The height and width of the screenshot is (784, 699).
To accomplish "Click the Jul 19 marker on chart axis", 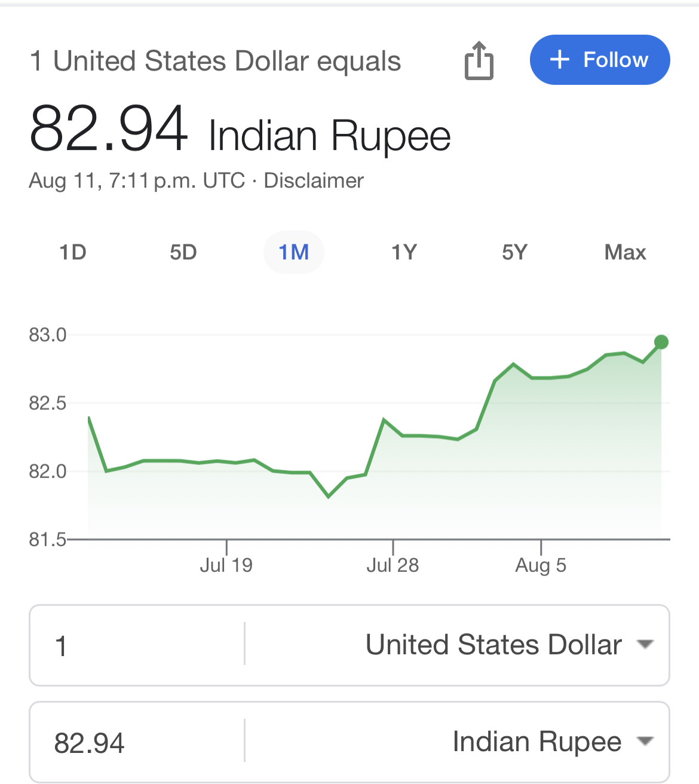I will click(226, 565).
